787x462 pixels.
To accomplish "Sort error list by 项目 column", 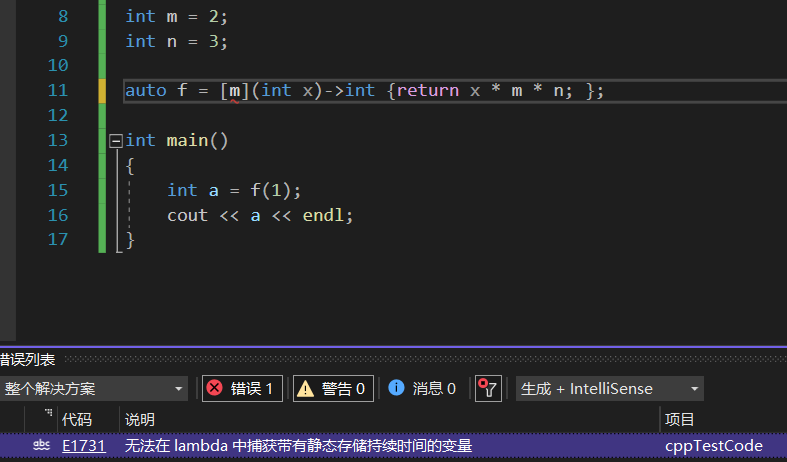I will (679, 419).
